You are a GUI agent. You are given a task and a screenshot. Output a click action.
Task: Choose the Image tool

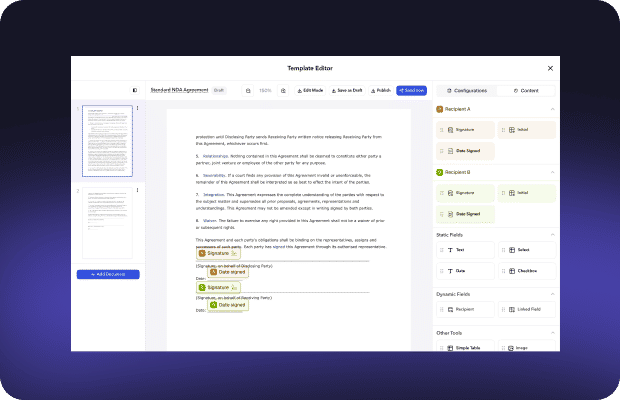tap(527, 347)
